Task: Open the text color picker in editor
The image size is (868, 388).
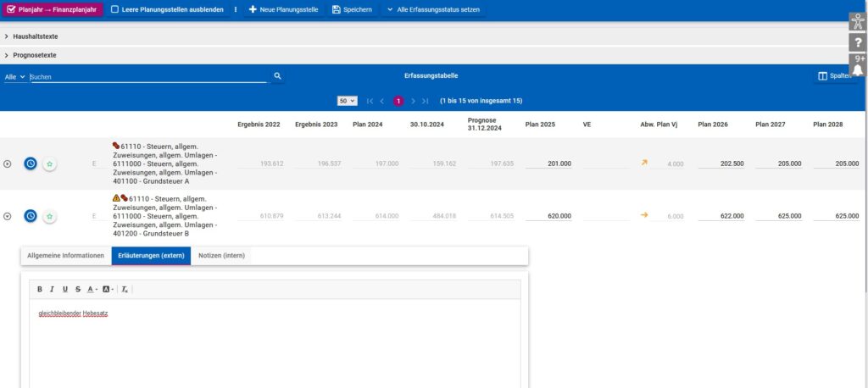Action: (x=92, y=290)
